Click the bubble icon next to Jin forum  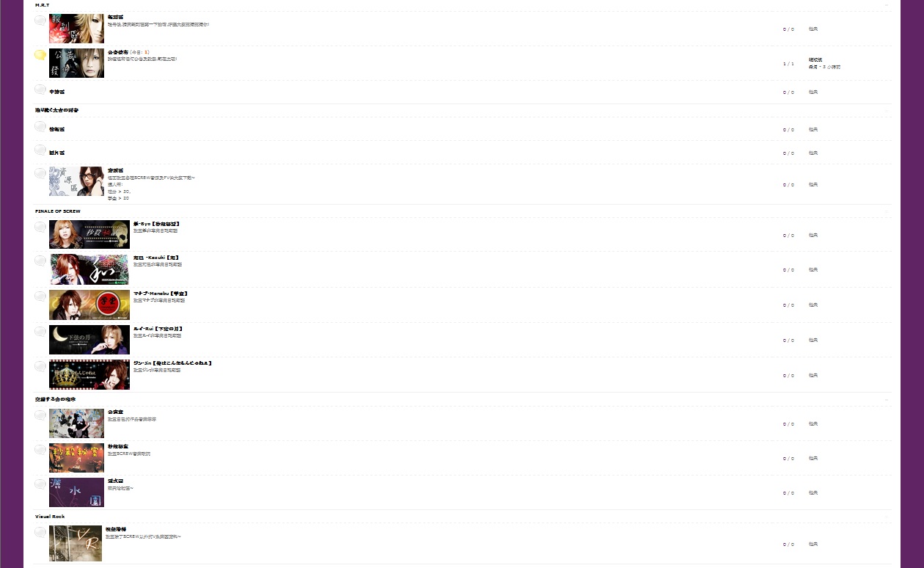point(40,366)
